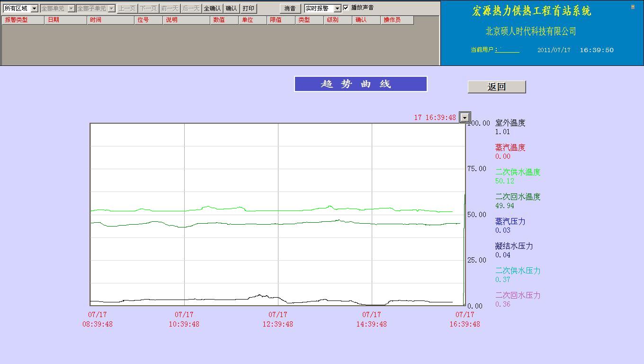Mute alarms with the 消音 button
The height and width of the screenshot is (364, 644).
click(290, 9)
